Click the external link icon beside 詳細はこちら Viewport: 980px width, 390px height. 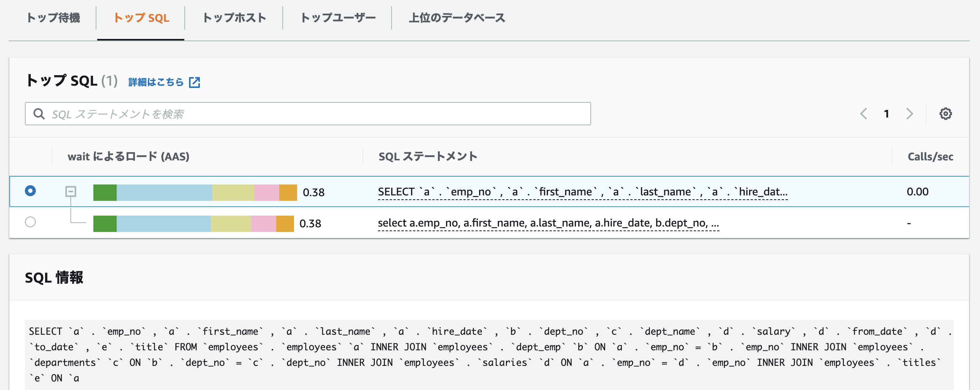click(x=194, y=82)
